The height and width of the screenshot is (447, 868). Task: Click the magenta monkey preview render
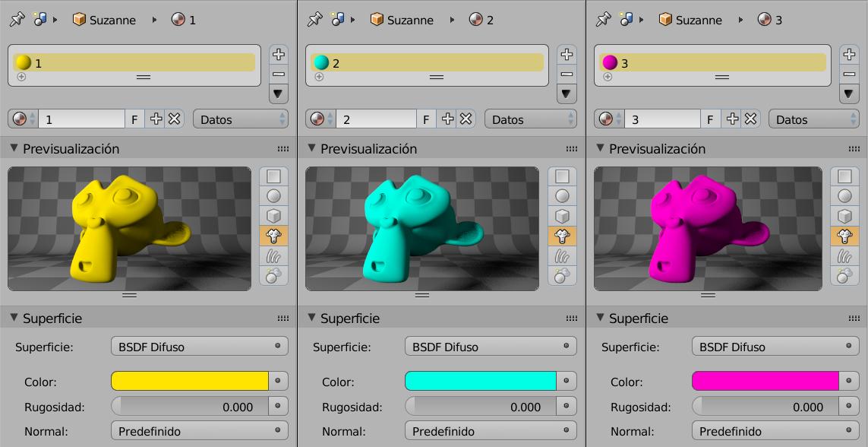708,228
